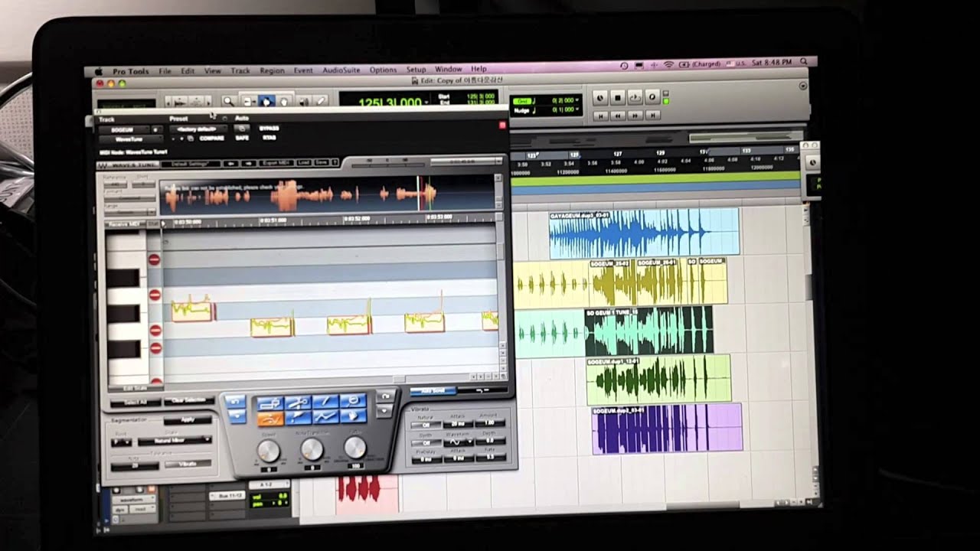
Task: Click the Select All button
Action: [136, 403]
